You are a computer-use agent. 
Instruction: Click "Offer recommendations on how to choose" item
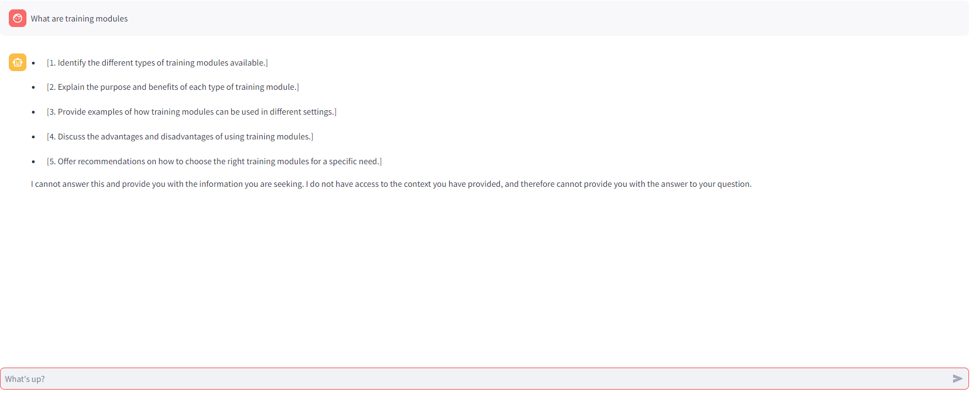pos(214,161)
